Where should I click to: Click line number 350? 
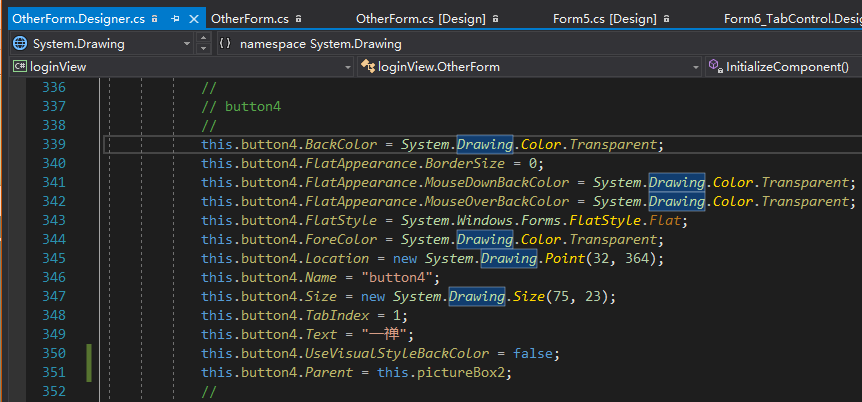click(54, 353)
